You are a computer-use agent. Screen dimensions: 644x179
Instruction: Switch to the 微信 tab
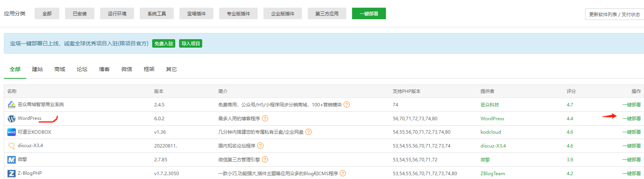point(127,69)
